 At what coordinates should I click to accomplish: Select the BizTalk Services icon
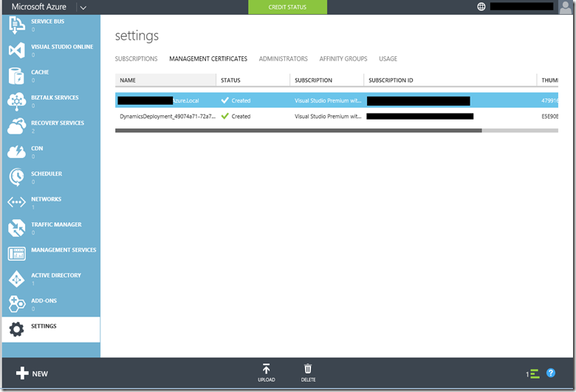coord(16,101)
